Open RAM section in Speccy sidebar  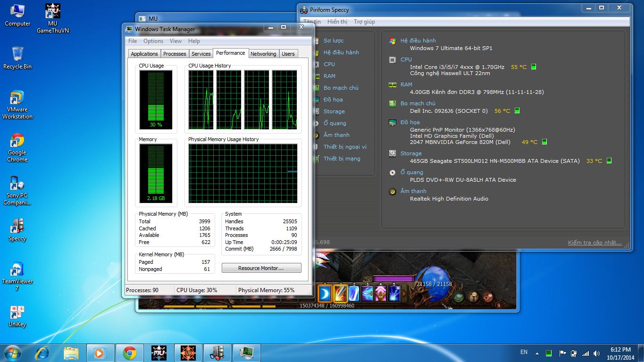point(329,76)
